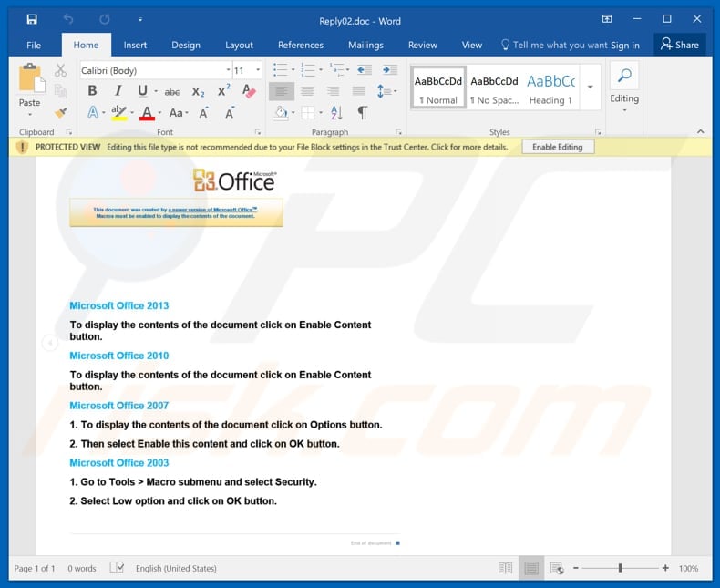Viewport: 720px width, 588px height.
Task: Switch to Read Mode view icon
Action: [505, 568]
